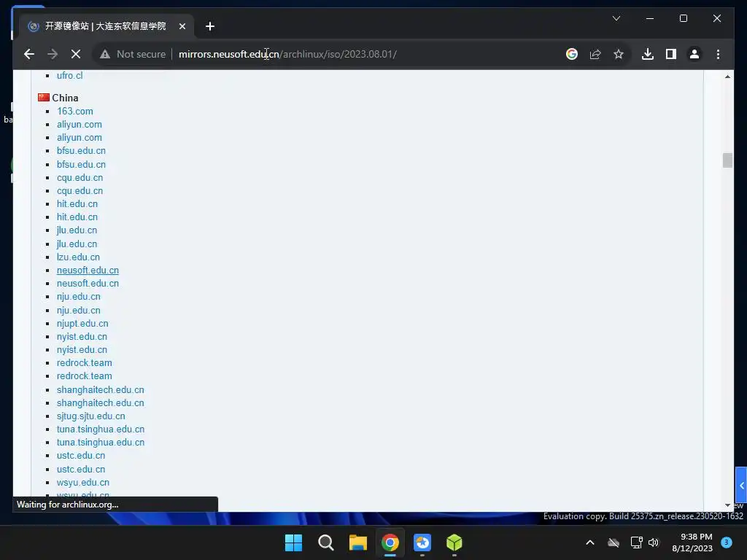Screen dimensions: 747x560
Task: Open first redrock.team link
Action: 85,363
